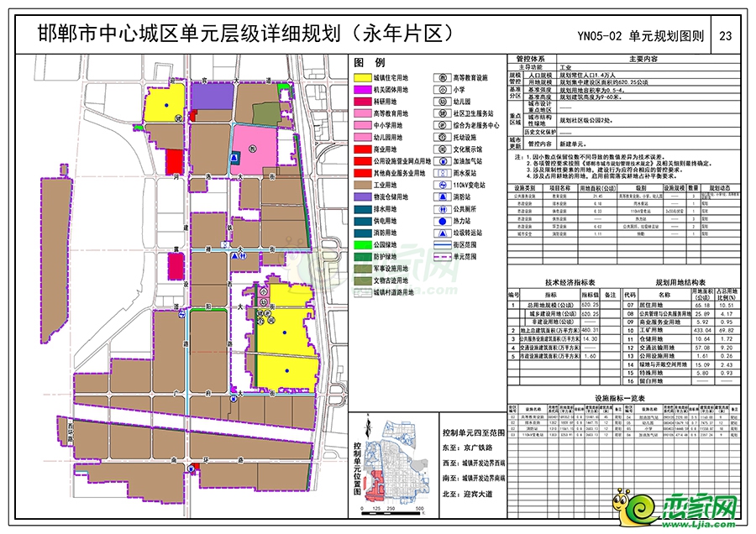
Task: Click the 文化展示馆 legend symbol
Action: 442,149
